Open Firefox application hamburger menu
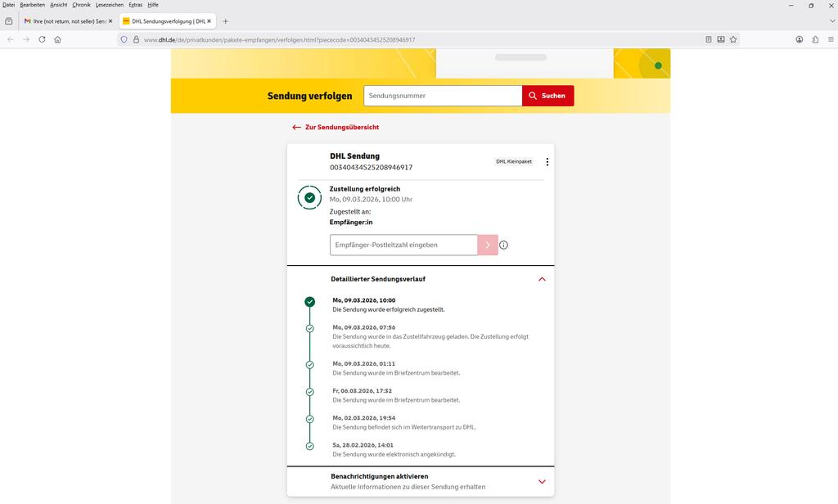 click(830, 39)
